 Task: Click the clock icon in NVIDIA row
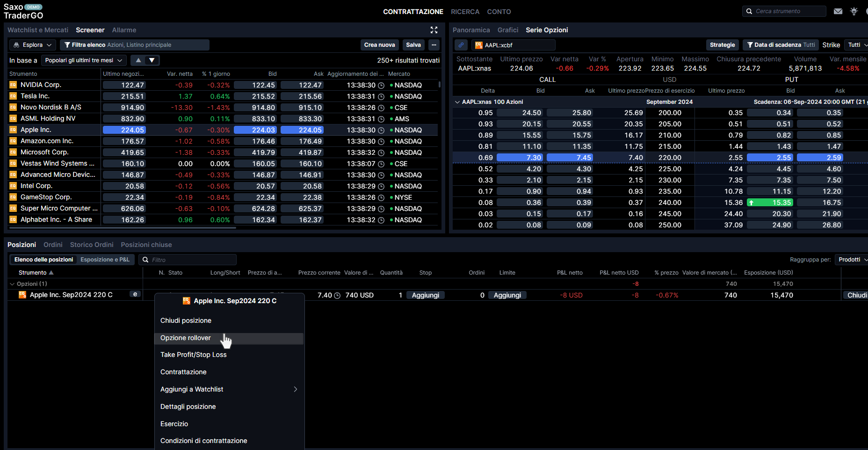tap(381, 85)
